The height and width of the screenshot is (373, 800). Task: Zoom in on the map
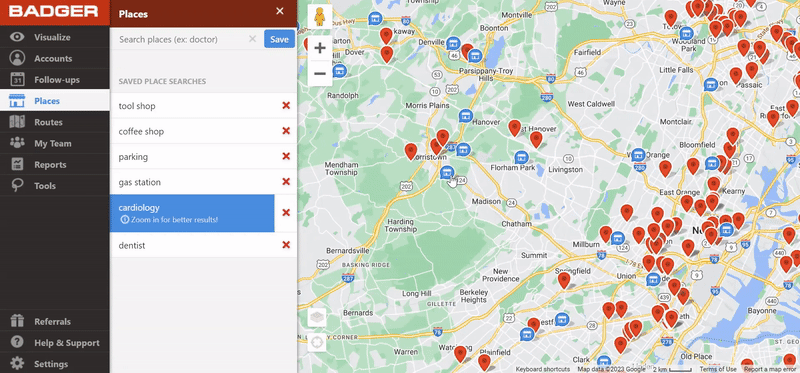pos(320,48)
